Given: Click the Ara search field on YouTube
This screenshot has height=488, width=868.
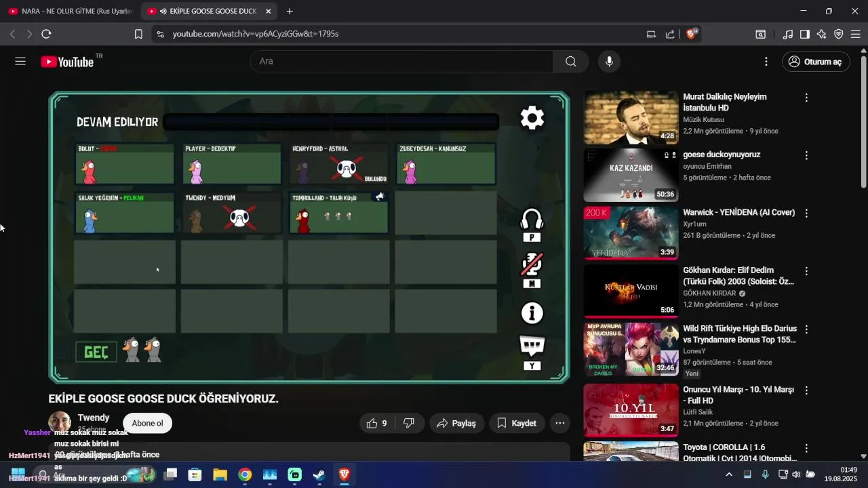Looking at the screenshot, I should (x=402, y=62).
